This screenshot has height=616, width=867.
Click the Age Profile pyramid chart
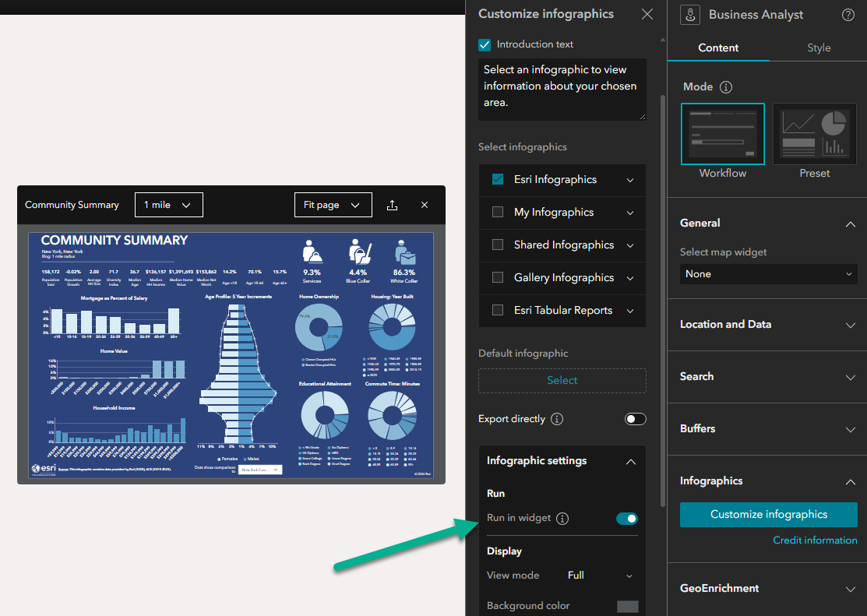point(238,373)
